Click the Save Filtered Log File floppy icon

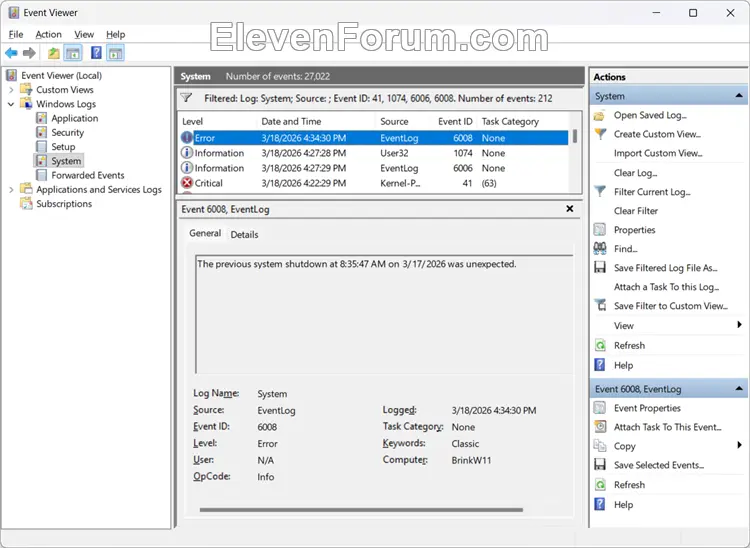click(600, 267)
